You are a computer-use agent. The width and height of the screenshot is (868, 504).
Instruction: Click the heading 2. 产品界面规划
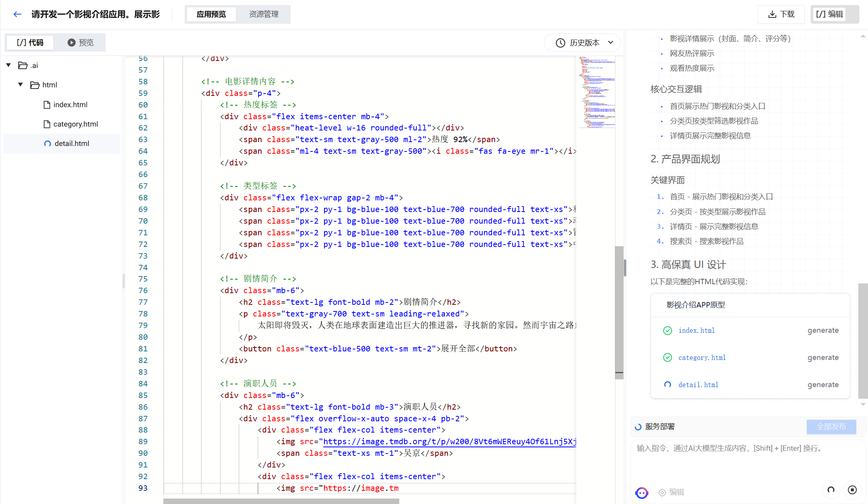coord(685,159)
